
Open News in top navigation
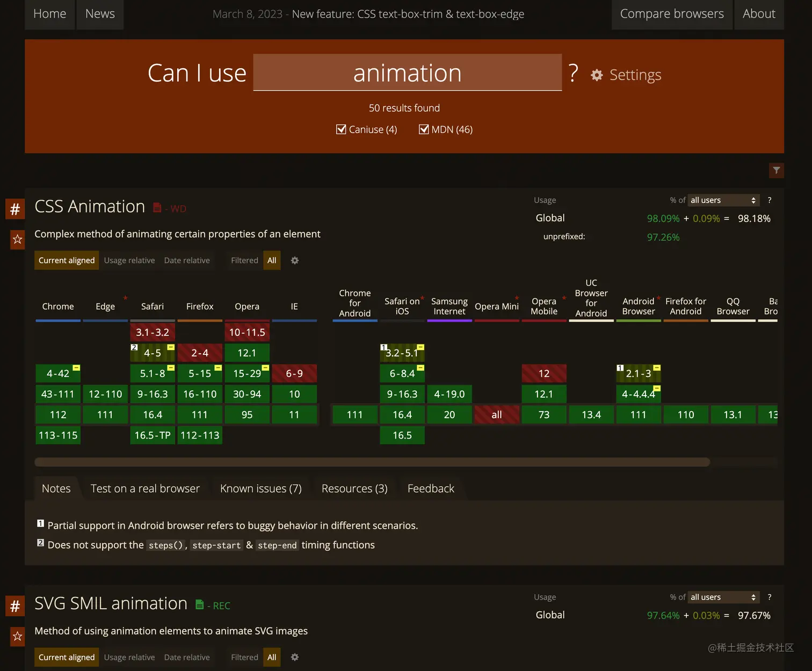(100, 14)
